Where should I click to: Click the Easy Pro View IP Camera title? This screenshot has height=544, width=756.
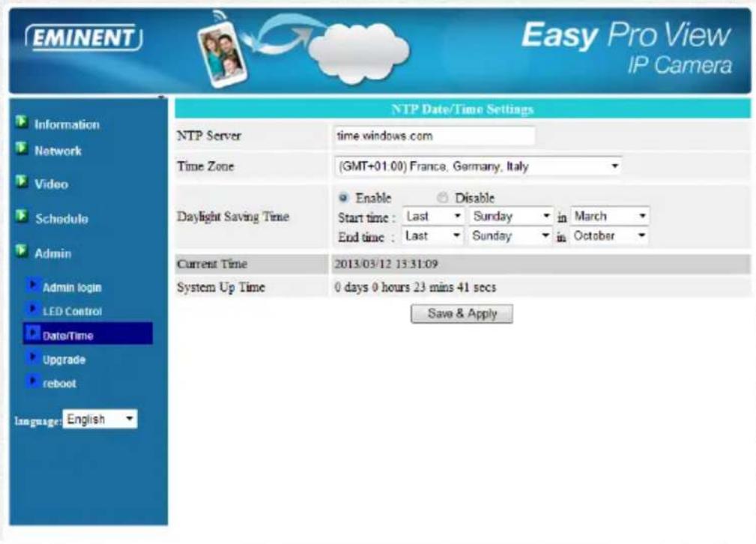(x=626, y=48)
